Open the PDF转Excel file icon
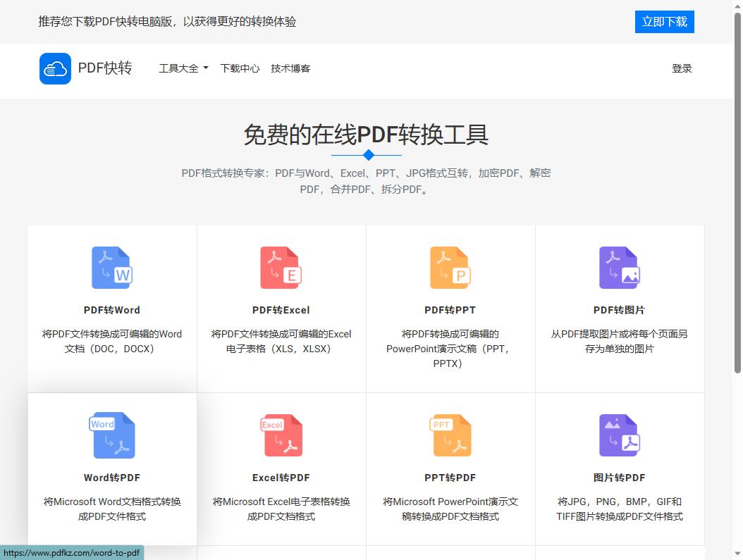 coord(281,268)
